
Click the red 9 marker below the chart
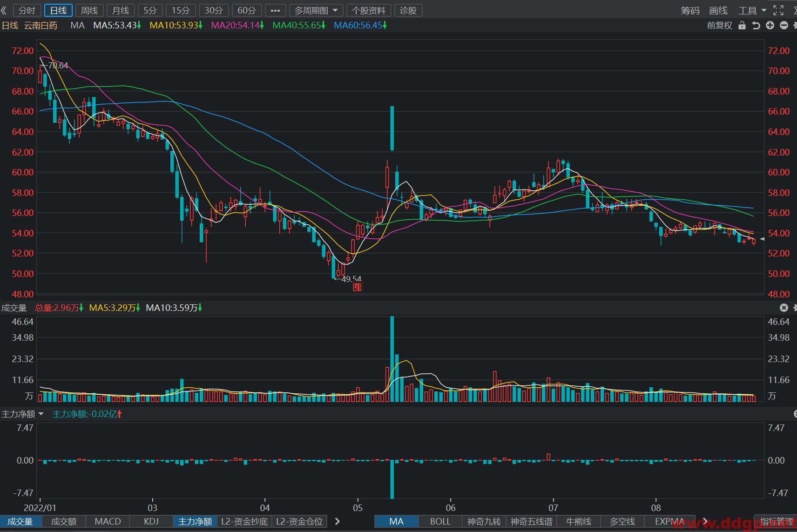[357, 287]
